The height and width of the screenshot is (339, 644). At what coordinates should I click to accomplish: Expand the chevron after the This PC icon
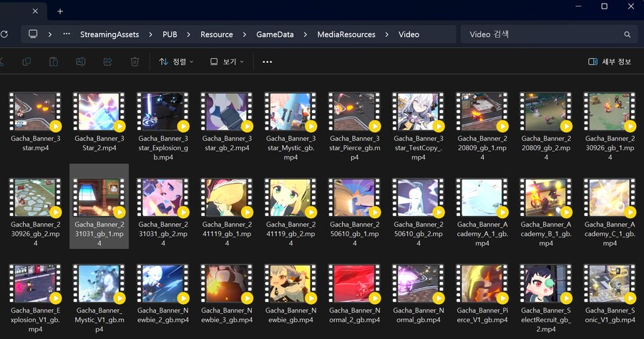50,34
